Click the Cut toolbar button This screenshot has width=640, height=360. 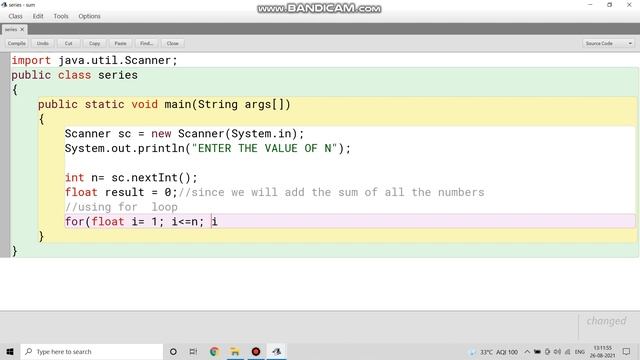pyautogui.click(x=68, y=43)
